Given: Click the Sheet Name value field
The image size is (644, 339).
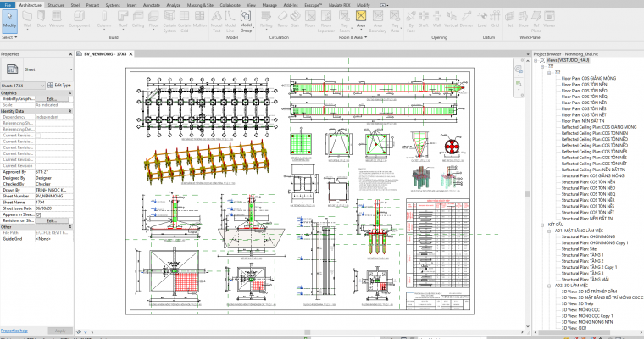Looking at the screenshot, I should tap(53, 202).
